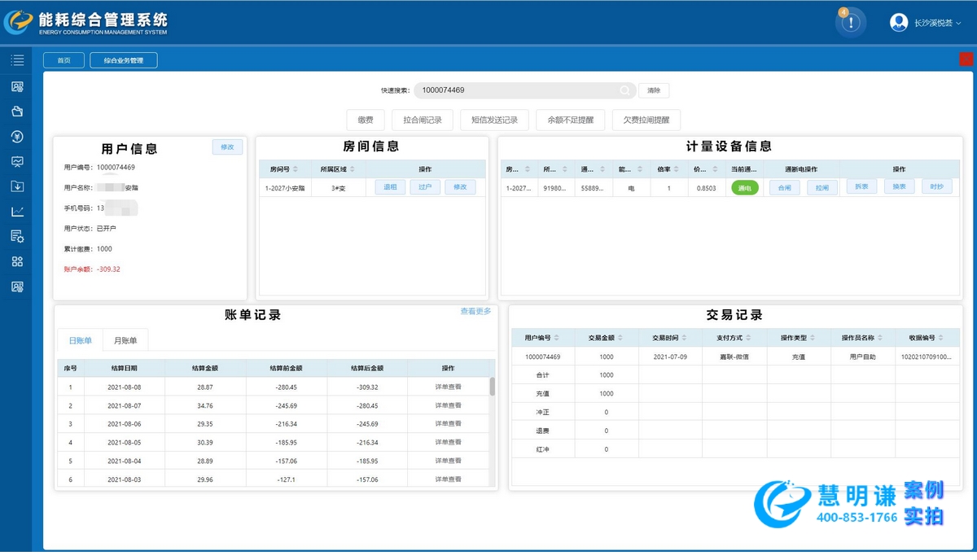Open the presentation monitor icon in sidebar
The height and width of the screenshot is (560, 977).
pyautogui.click(x=17, y=161)
